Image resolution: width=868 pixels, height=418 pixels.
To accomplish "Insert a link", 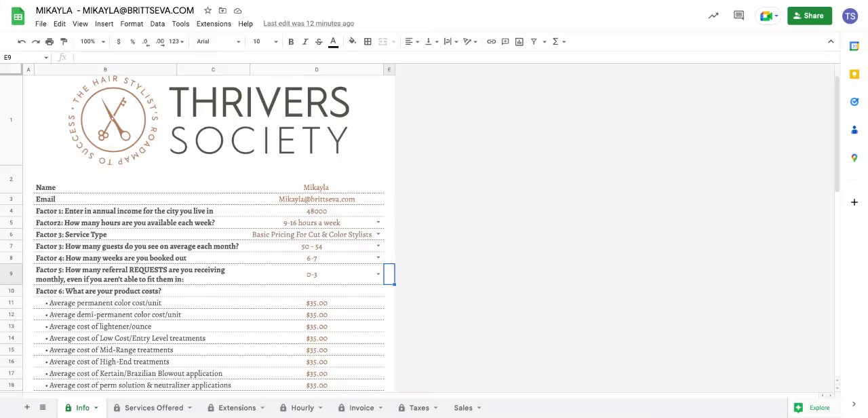I will pyautogui.click(x=492, y=41).
